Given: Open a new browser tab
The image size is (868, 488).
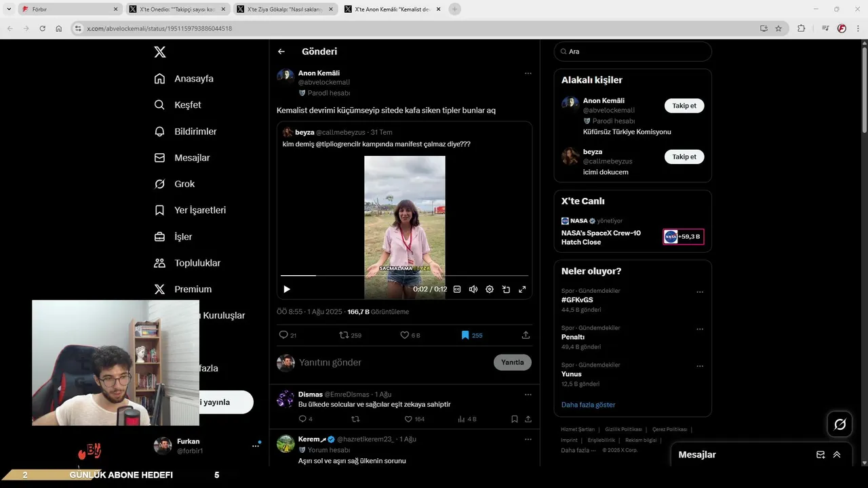Looking at the screenshot, I should [x=454, y=9].
